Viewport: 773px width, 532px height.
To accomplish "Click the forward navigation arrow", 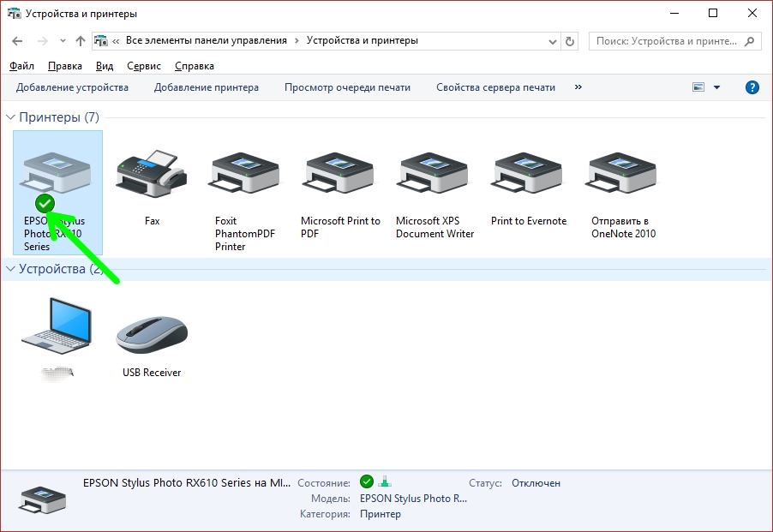I will [42, 41].
